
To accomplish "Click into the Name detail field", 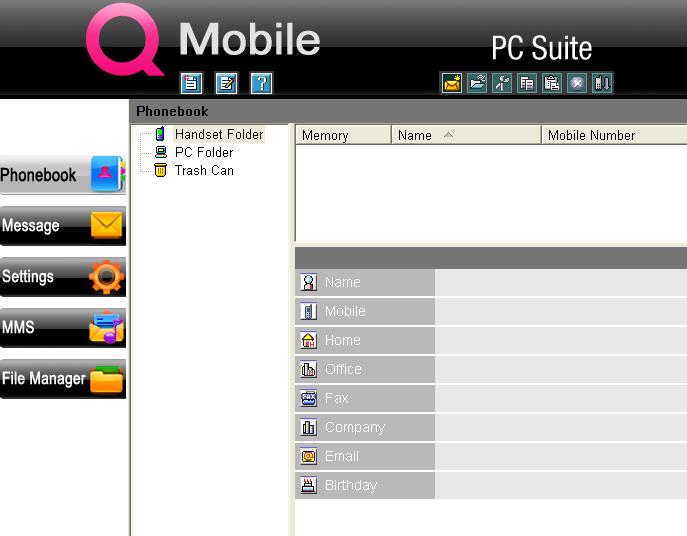I will coord(561,282).
